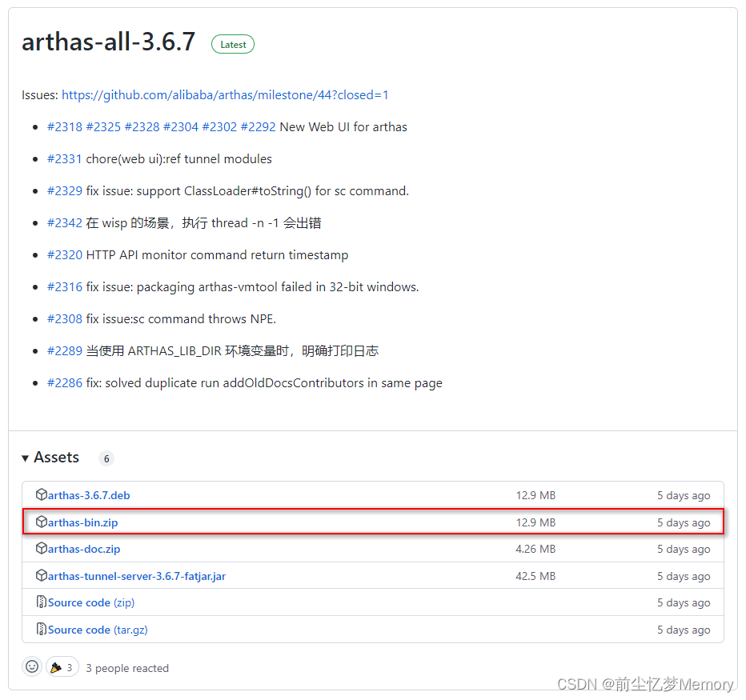The width and height of the screenshot is (746, 700).
Task: Download arthas-doc.zip
Action: (84, 549)
